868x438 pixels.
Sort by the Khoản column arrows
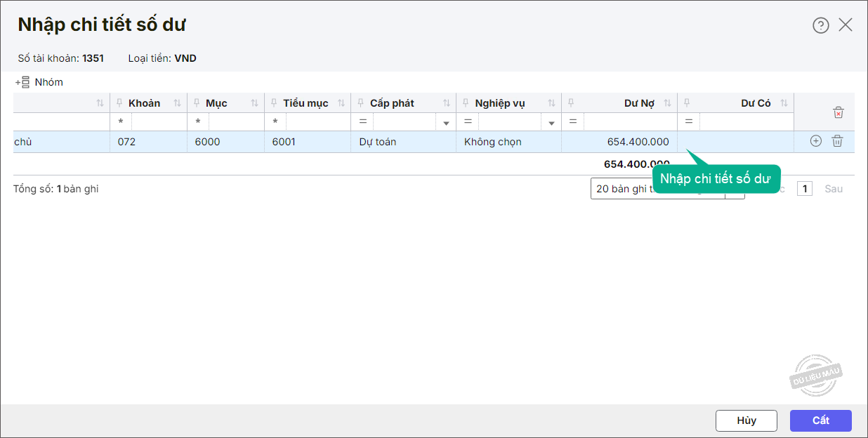click(x=177, y=103)
